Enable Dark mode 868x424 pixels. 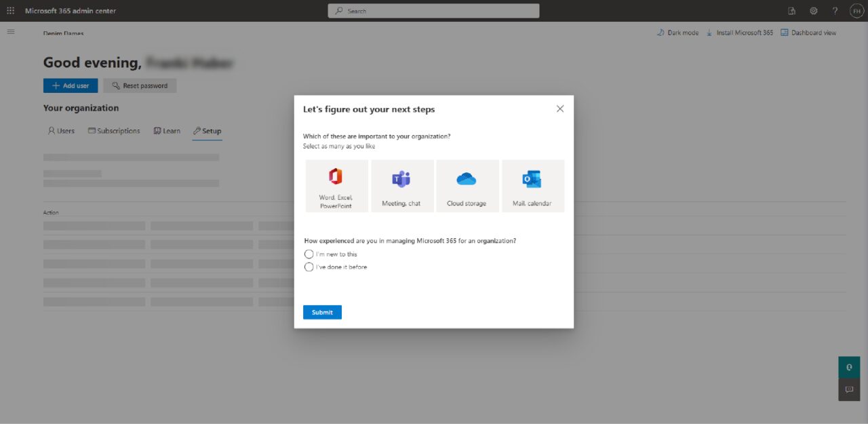click(x=677, y=32)
